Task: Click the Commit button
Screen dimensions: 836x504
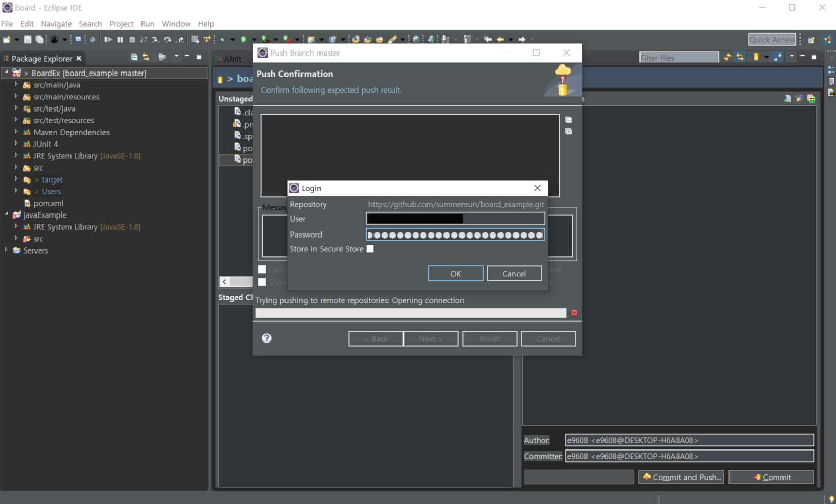Action: (x=771, y=477)
